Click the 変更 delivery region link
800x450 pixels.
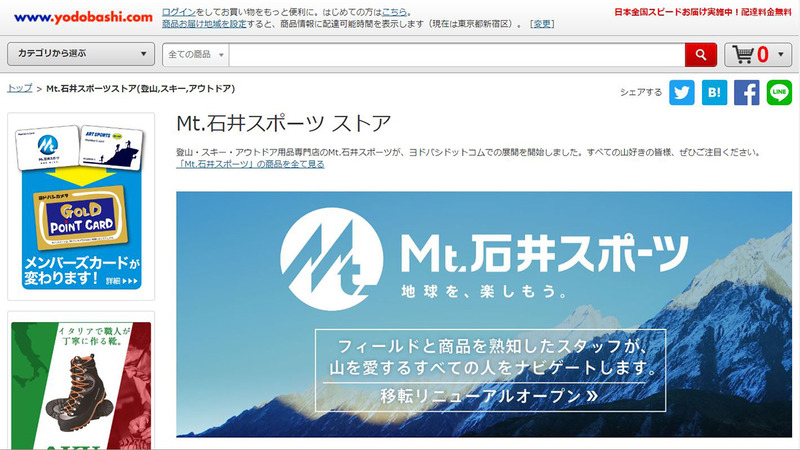point(542,23)
